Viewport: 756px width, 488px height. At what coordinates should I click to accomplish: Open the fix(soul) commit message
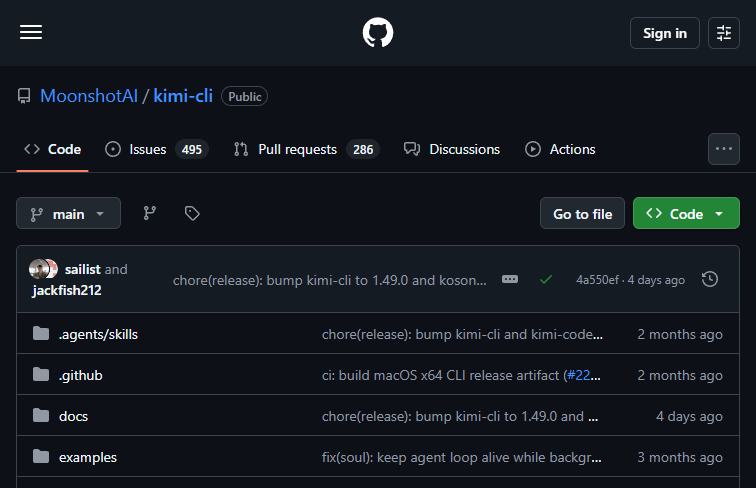(x=461, y=457)
